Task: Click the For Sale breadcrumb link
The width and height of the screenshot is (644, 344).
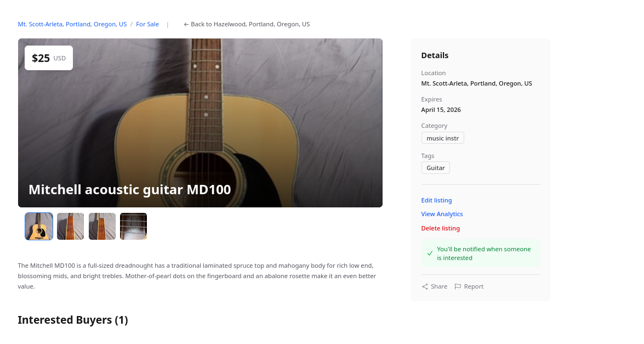Action: [147, 24]
